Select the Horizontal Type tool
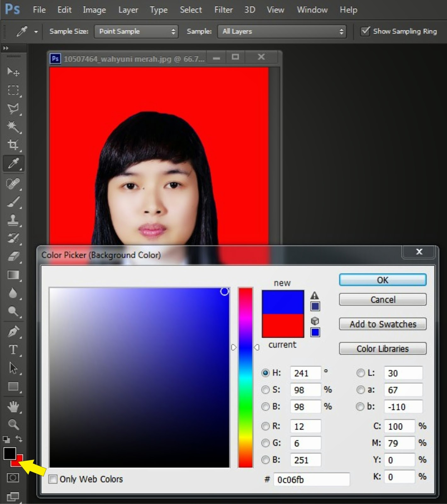 click(13, 350)
